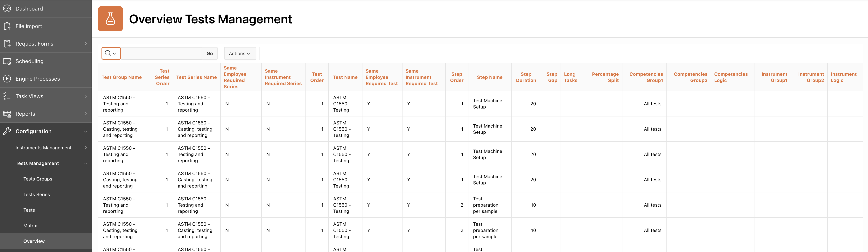The image size is (868, 252).
Task: Expand the Instruments Management submenu
Action: pos(86,148)
